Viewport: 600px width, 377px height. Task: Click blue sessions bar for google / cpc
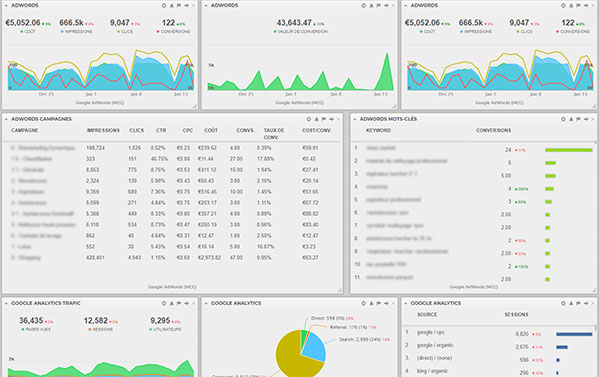(x=574, y=334)
